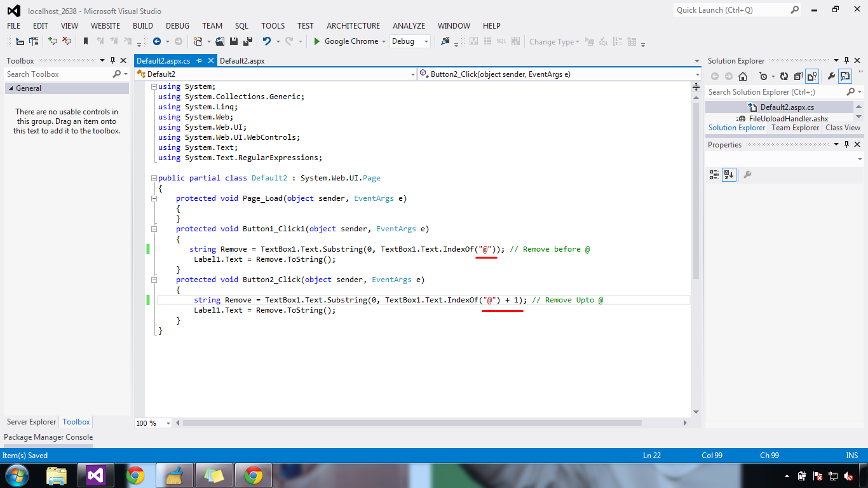868x488 pixels.
Task: Open the ARCHITECTURE menu
Action: click(353, 26)
